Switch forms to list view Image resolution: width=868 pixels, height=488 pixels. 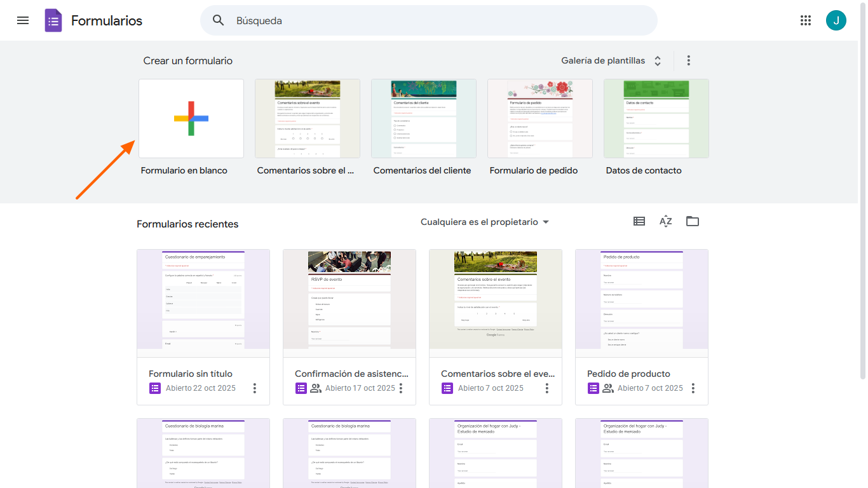639,221
